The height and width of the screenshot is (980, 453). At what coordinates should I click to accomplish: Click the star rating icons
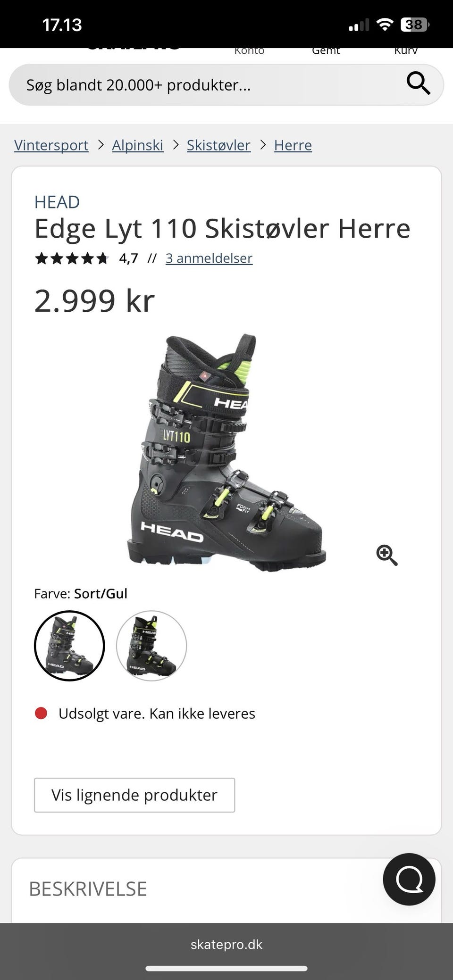point(72,258)
